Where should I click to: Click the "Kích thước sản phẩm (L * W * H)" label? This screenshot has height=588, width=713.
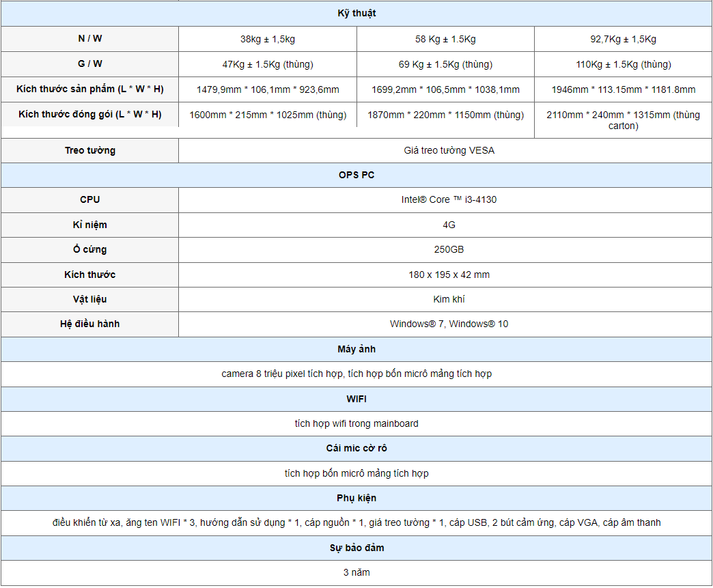(x=90, y=89)
